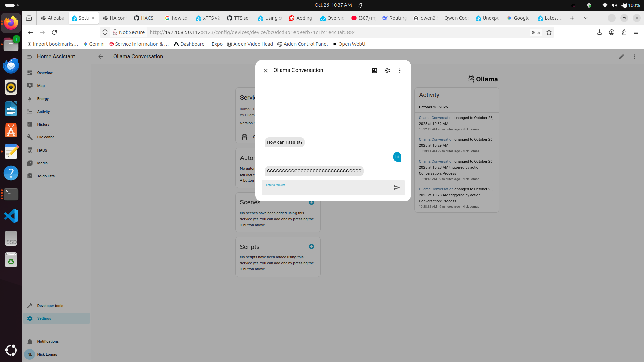Send the request with the arrow icon
This screenshot has height=362, width=644.
397,188
